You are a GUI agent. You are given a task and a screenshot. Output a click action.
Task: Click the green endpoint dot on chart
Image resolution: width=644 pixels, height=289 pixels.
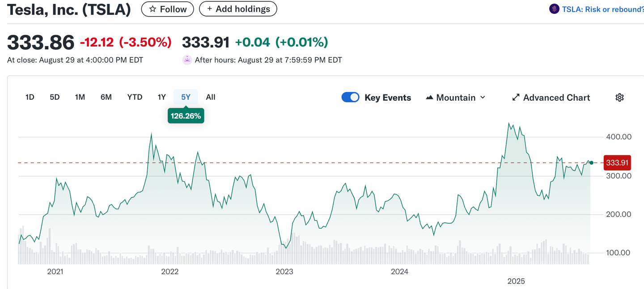click(x=592, y=163)
